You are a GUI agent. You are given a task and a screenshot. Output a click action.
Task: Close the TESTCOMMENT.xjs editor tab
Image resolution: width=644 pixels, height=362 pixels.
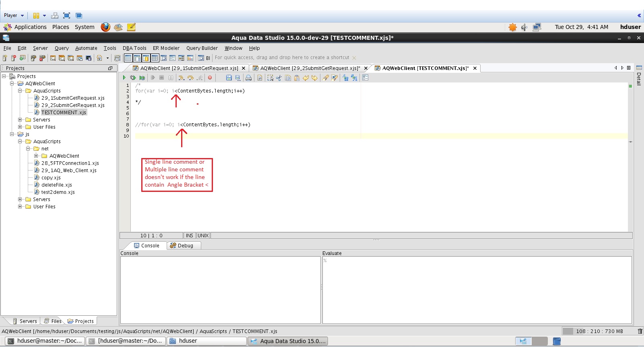coord(475,68)
